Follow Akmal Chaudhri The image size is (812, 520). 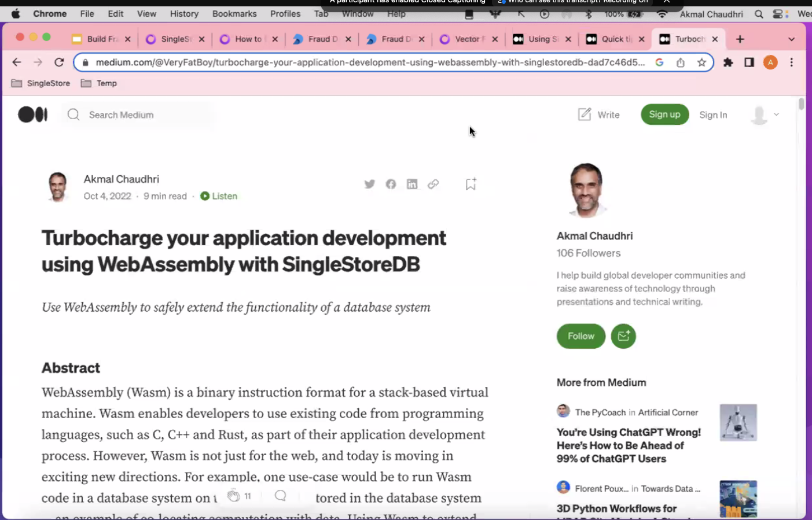580,336
